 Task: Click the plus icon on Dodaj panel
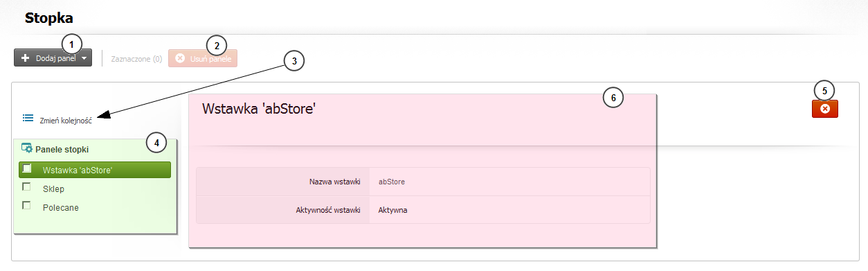(26, 58)
